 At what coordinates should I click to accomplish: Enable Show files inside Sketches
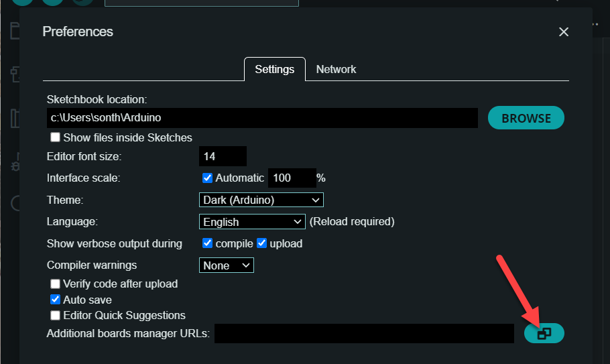[x=55, y=137]
